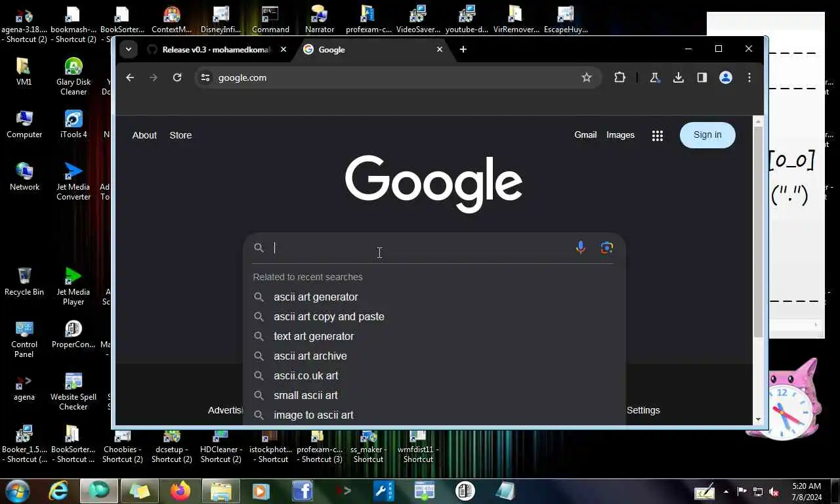Open the Chrome profile avatar

tap(726, 77)
